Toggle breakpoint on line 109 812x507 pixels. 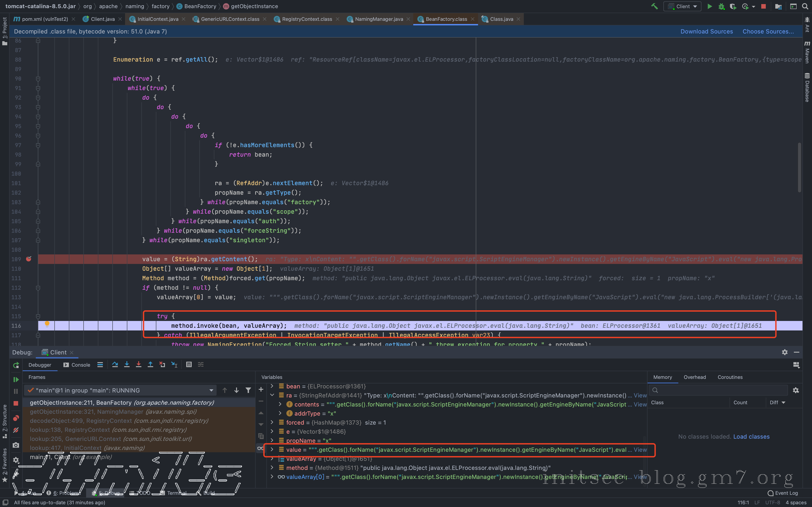tap(29, 259)
